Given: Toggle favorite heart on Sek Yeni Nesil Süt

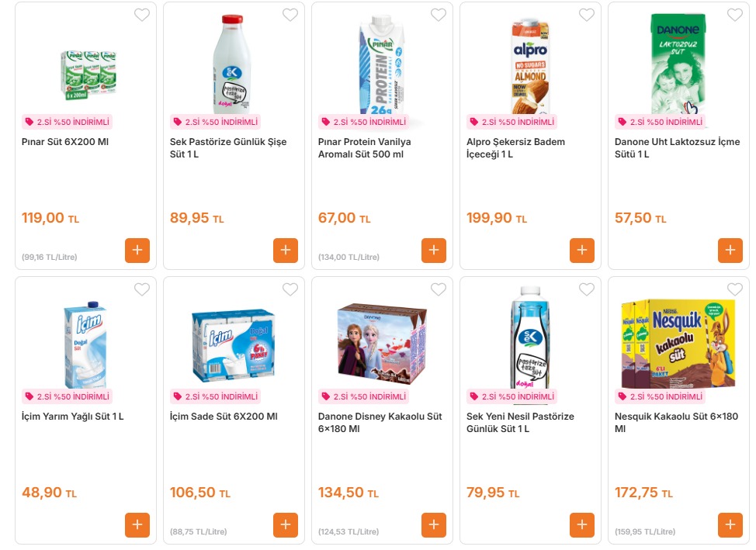Looking at the screenshot, I should point(587,289).
